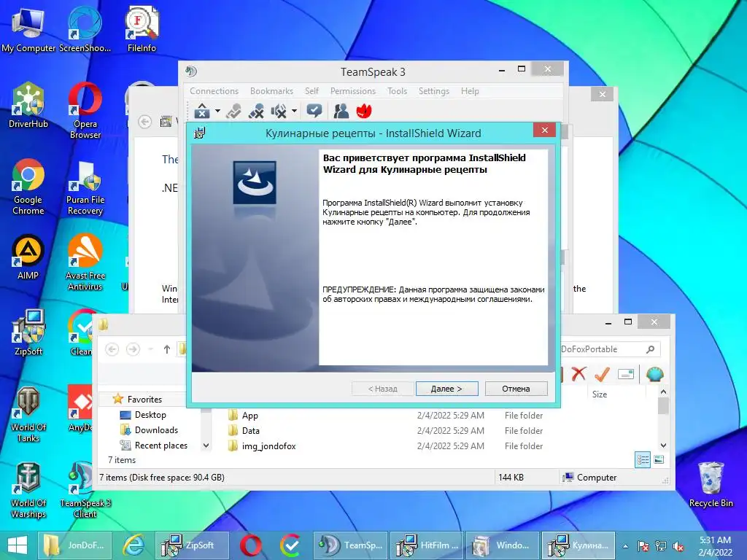Open the World Of Tanks desktop icon
The height and width of the screenshot is (560, 747).
coord(28,413)
